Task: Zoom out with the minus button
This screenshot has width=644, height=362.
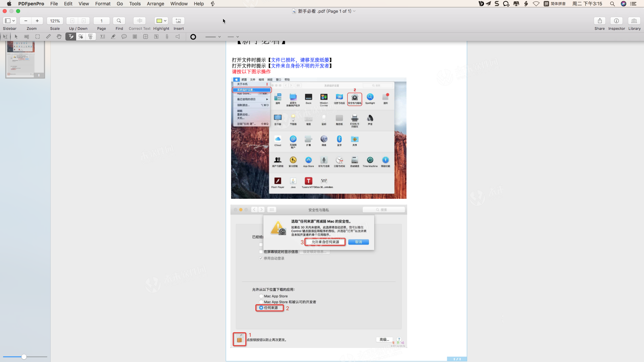Action: pyautogui.click(x=25, y=21)
